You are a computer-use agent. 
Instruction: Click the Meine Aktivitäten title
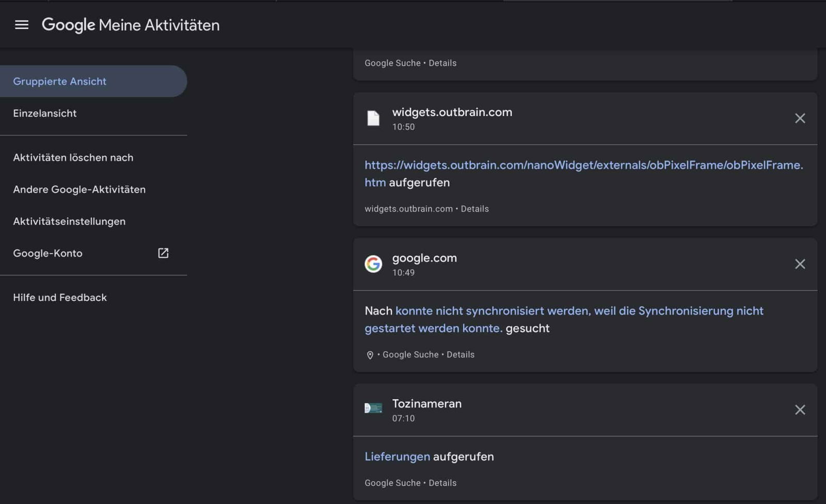pyautogui.click(x=159, y=25)
